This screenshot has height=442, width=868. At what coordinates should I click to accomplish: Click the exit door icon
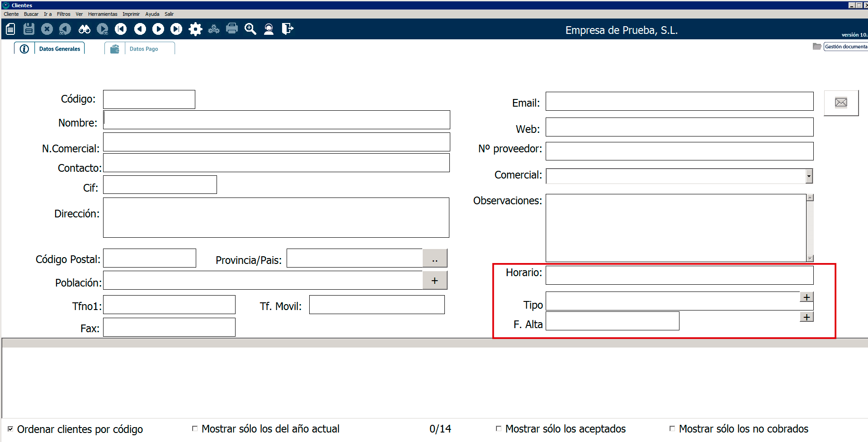click(288, 29)
